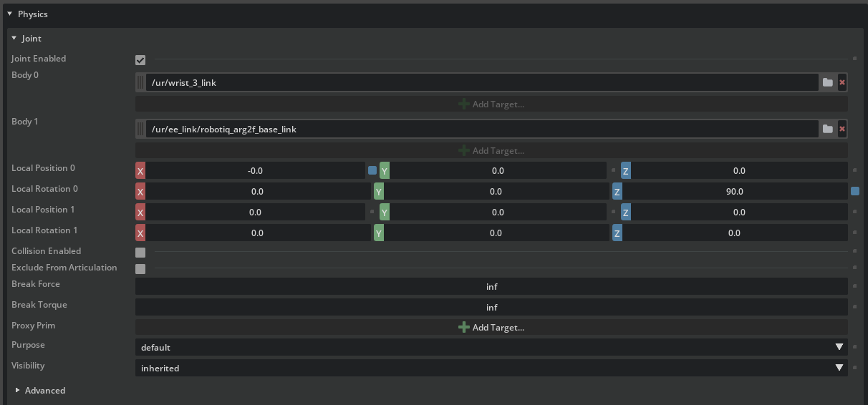This screenshot has height=405, width=868.
Task: Click the drag handle on the Body 0 path
Action: 140,82
